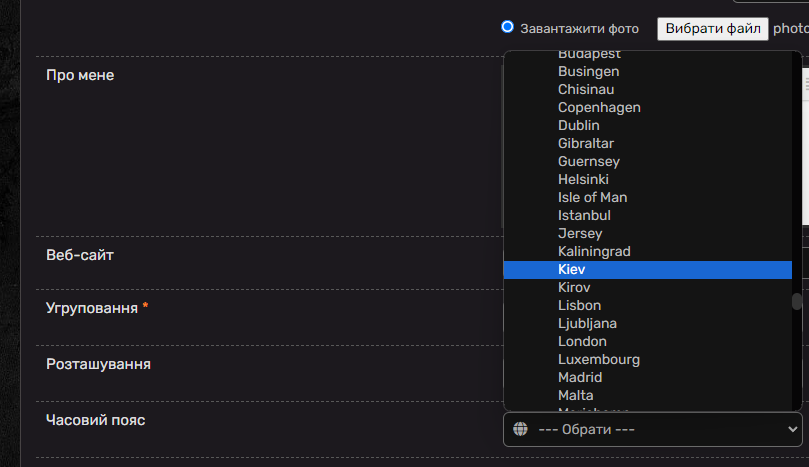Pick Luxembourg from the dropdown list
809x467 pixels.
click(648, 360)
